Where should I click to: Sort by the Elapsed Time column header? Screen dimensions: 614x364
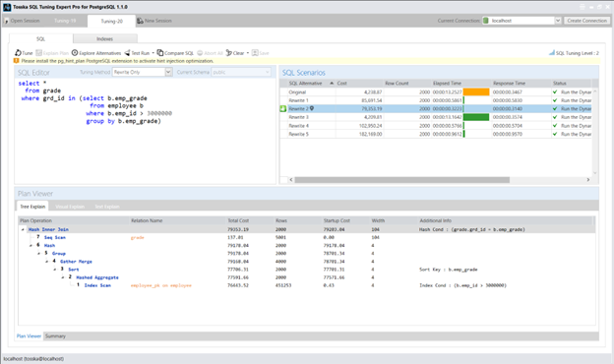coord(461,83)
